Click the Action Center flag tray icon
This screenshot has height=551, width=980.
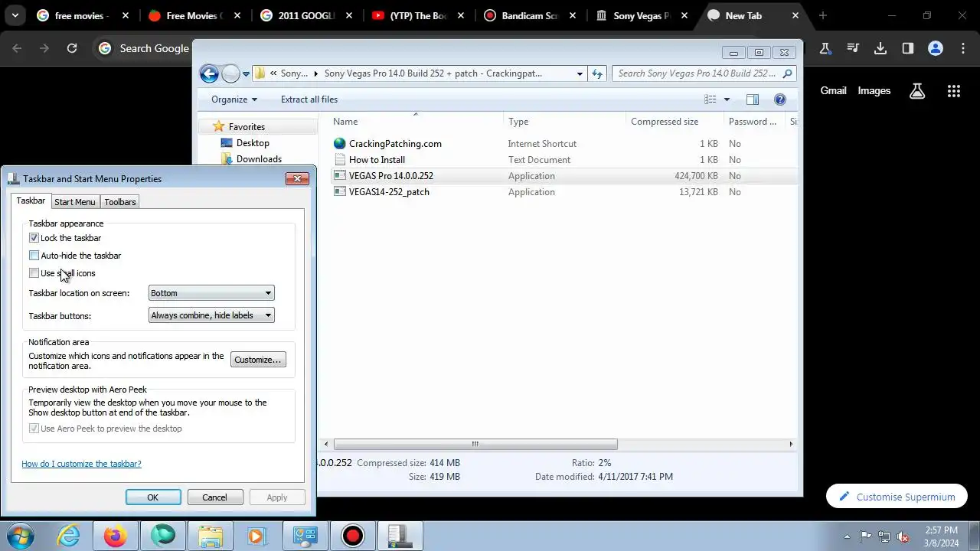[866, 536]
